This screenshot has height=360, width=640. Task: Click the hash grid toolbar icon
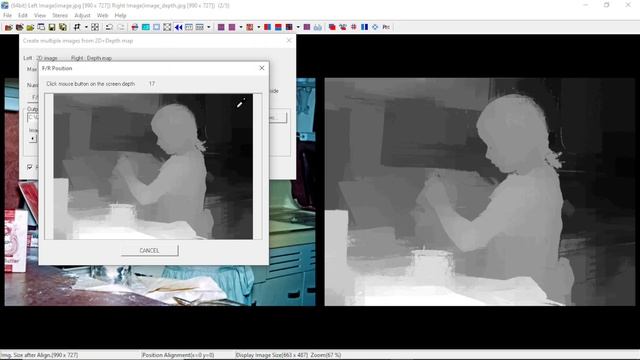[x=353, y=27]
